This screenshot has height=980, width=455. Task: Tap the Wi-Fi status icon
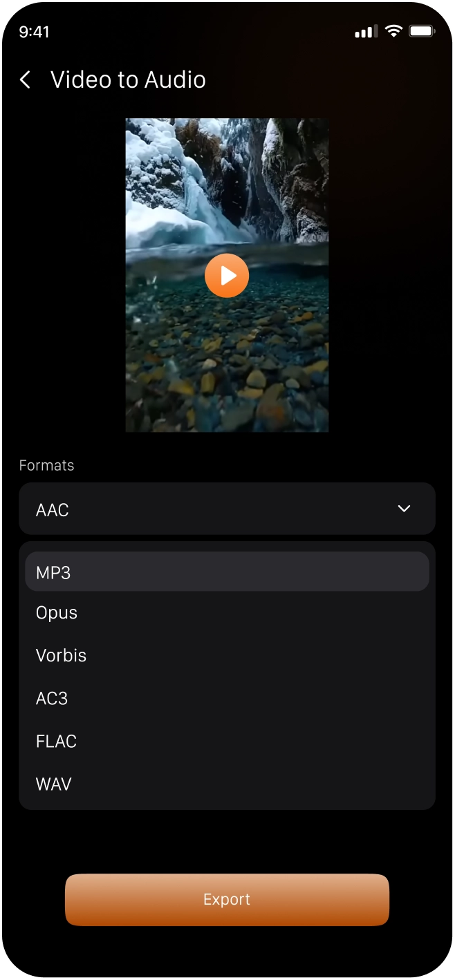coord(393,31)
